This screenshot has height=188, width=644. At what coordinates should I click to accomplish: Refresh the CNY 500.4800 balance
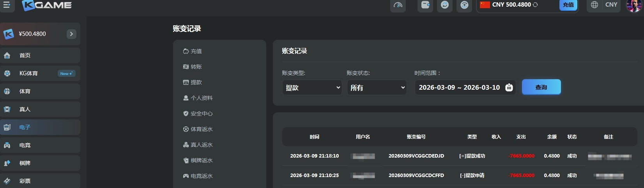pyautogui.click(x=535, y=5)
